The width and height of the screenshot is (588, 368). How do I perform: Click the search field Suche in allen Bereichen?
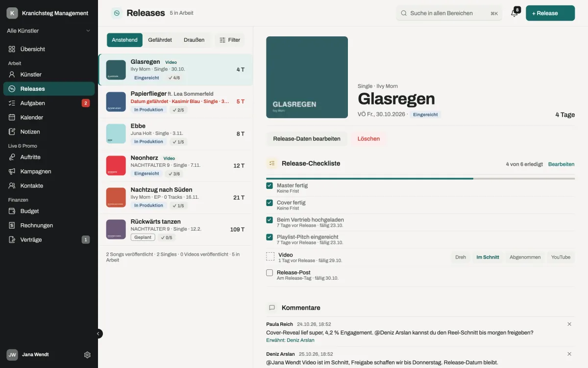(x=449, y=13)
